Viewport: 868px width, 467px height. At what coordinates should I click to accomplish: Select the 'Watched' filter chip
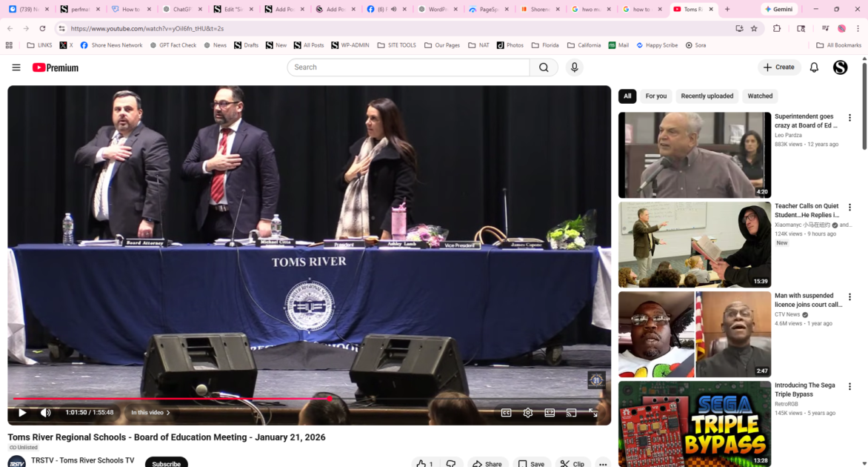760,96
